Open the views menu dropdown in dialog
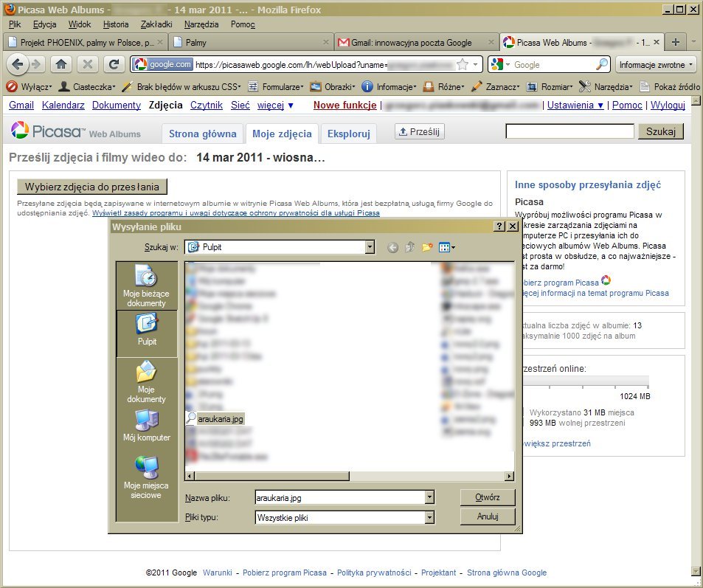This screenshot has height=588, width=703. (447, 247)
